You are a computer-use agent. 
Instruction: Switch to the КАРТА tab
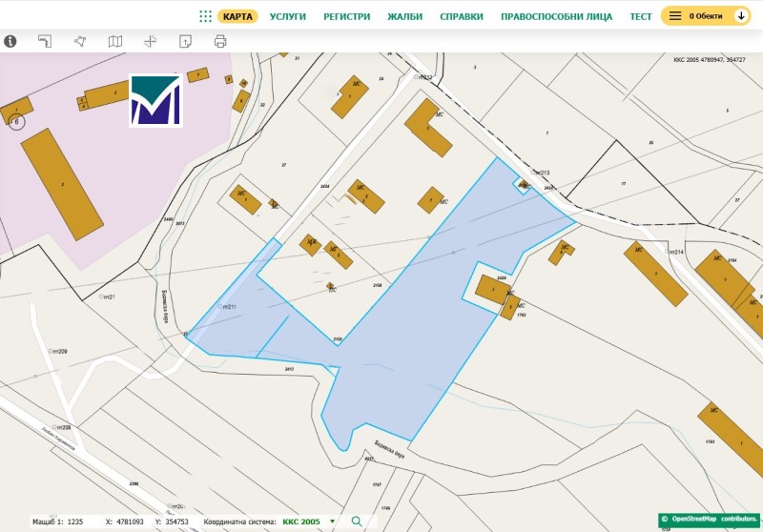[x=237, y=16]
